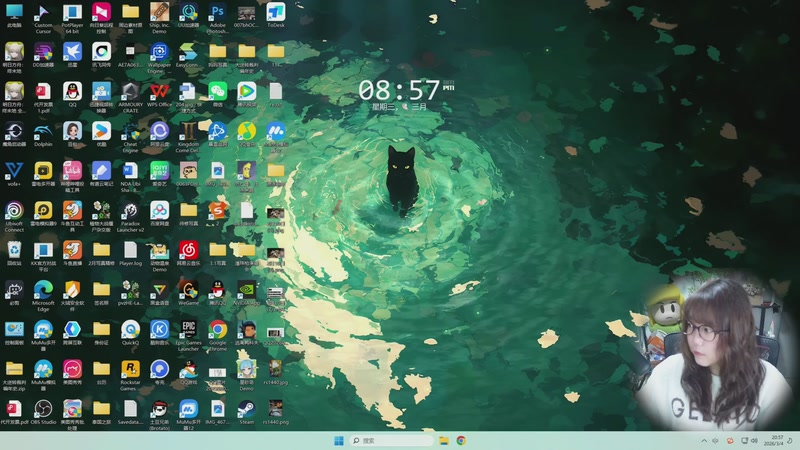Launch the Dolphin emulator
800x450 pixels.
pyautogui.click(x=43, y=135)
